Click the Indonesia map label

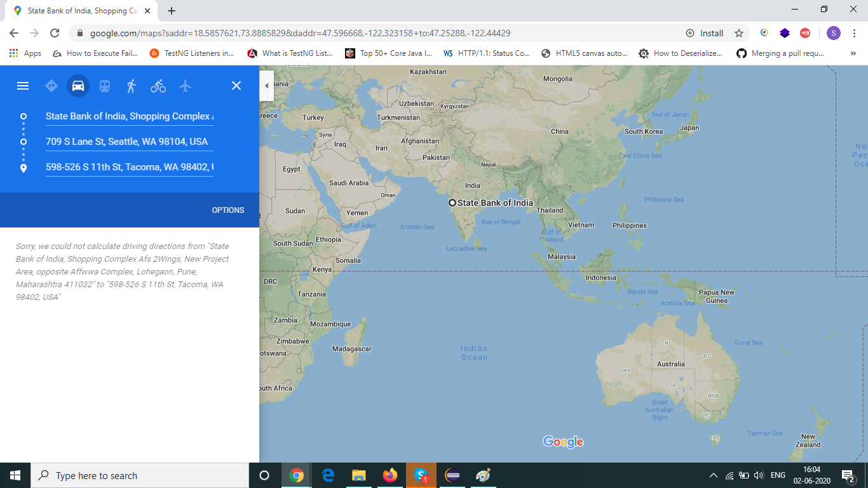[x=601, y=278]
